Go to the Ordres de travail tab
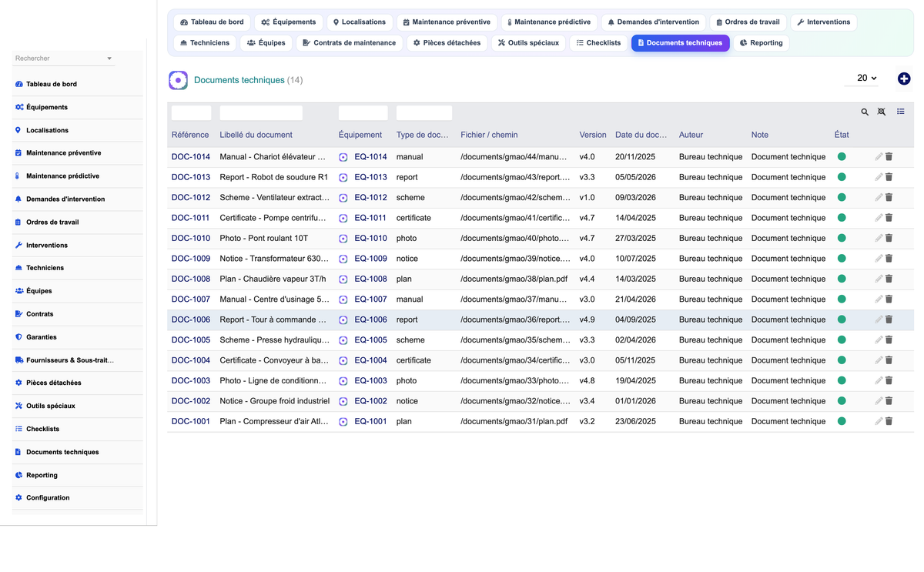The image size is (924, 572). coord(748,22)
